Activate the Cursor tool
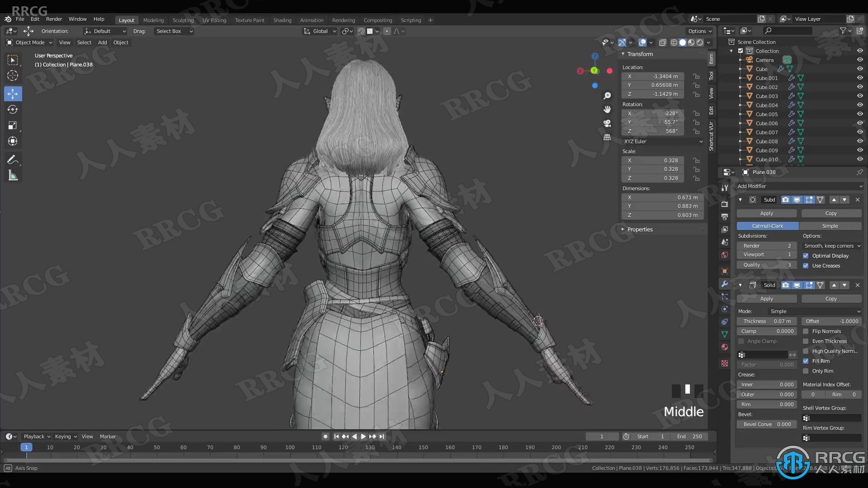This screenshot has height=488, width=868. (13, 76)
